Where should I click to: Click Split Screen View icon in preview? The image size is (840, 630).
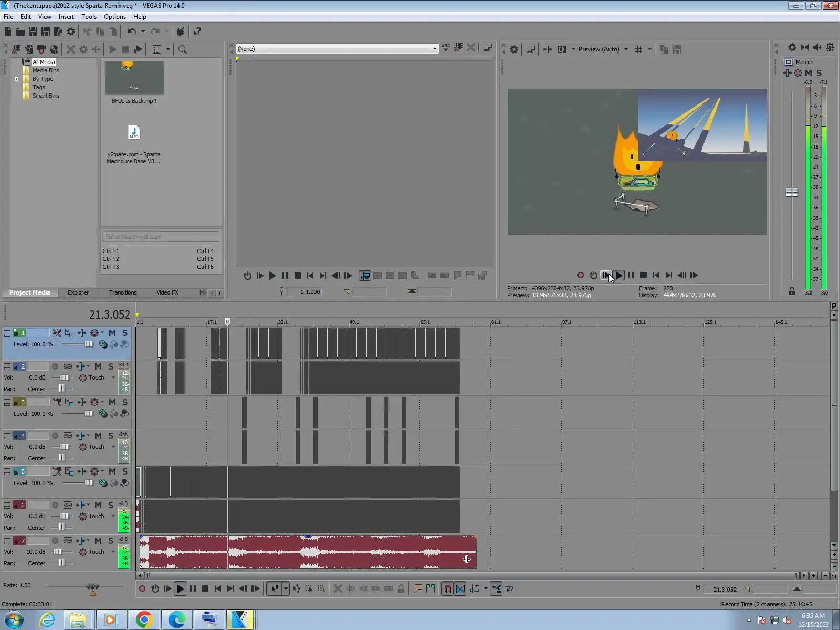562,49
